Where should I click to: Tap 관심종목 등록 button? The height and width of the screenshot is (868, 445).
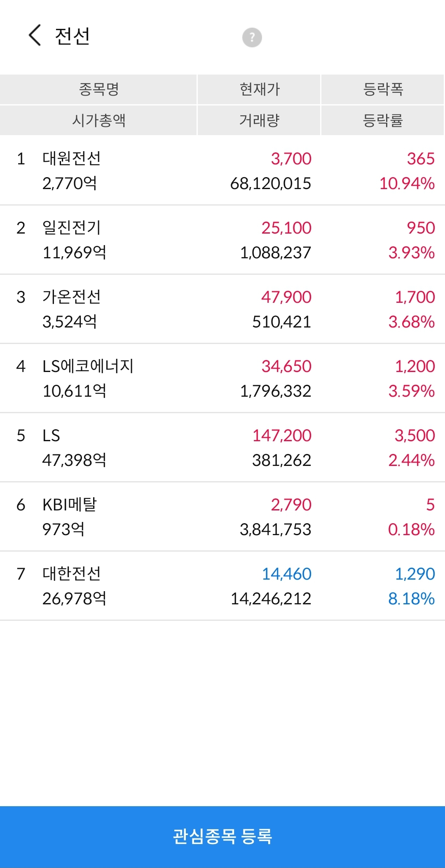click(222, 837)
